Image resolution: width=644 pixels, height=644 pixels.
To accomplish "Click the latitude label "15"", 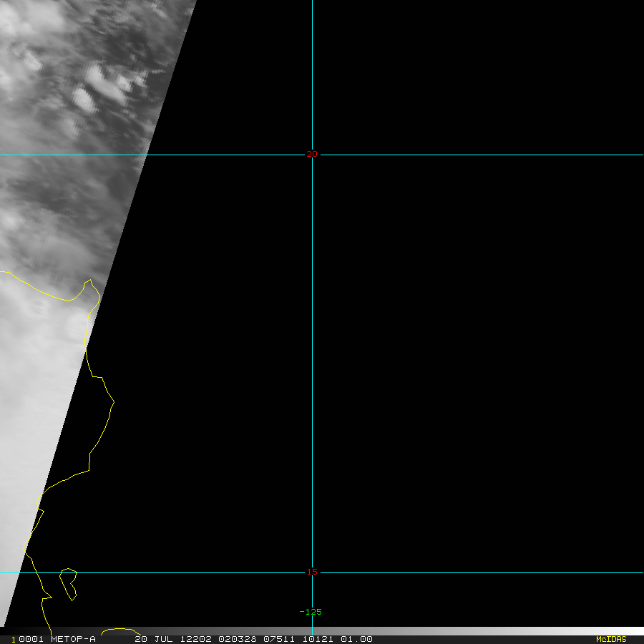I will (x=312, y=572).
